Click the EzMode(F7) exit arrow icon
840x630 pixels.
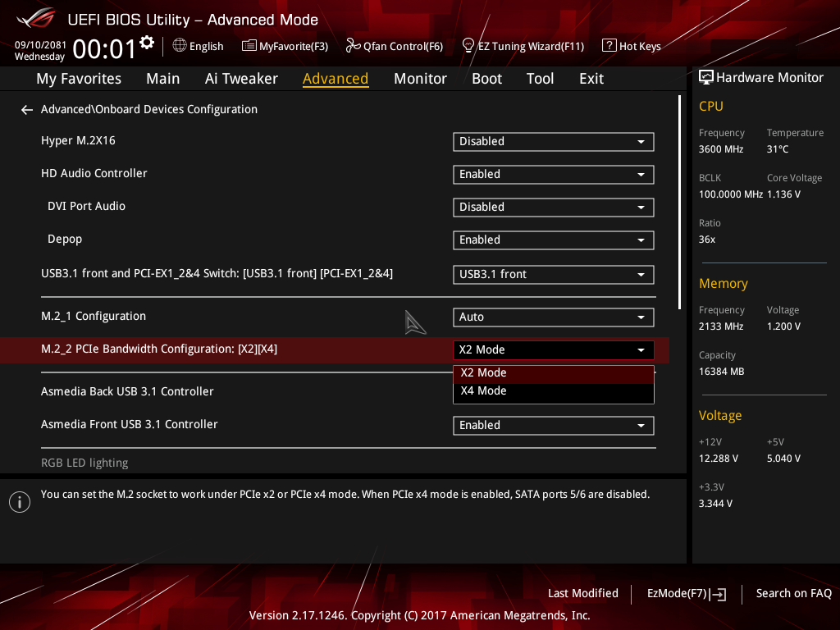pos(719,594)
